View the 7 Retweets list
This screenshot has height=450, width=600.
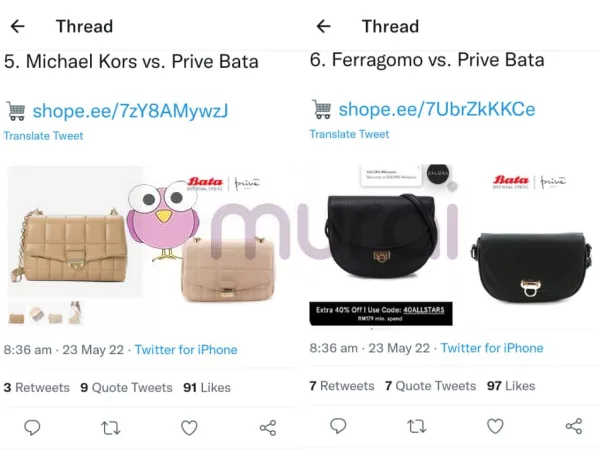(x=342, y=386)
